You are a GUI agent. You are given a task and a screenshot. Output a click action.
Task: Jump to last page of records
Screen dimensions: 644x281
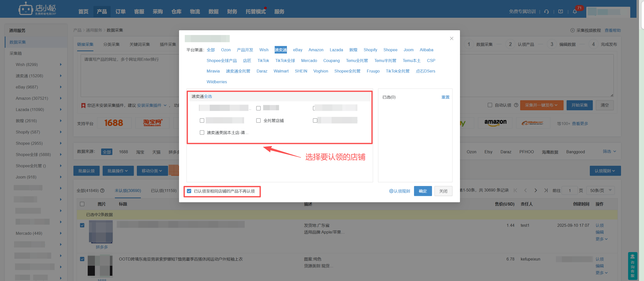click(546, 190)
